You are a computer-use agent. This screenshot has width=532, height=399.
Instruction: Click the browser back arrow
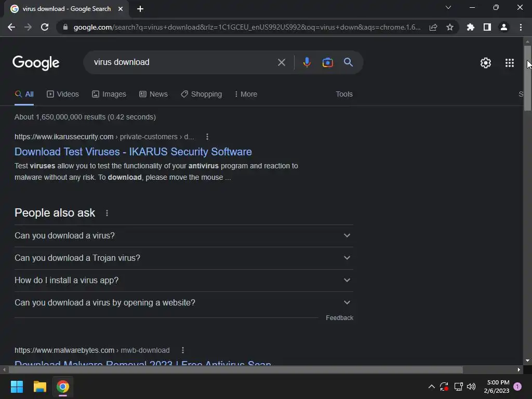pos(11,27)
